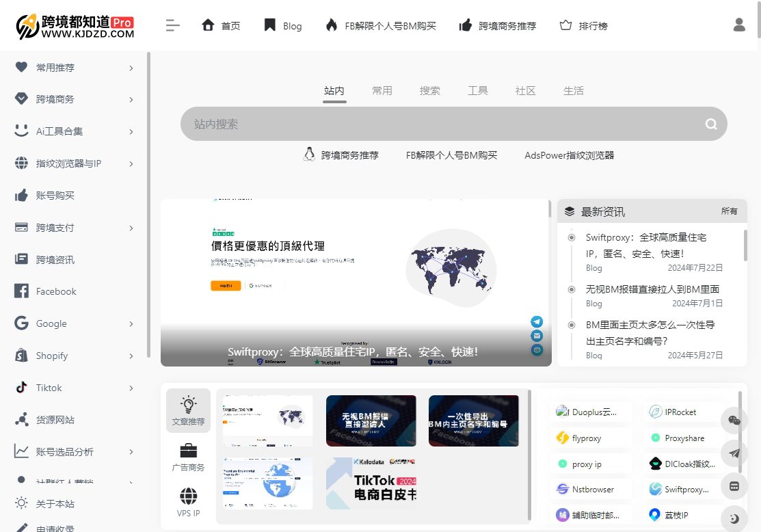Toggle the sidebar collapse hamburger icon
The width and height of the screenshot is (761, 532).
(172, 25)
